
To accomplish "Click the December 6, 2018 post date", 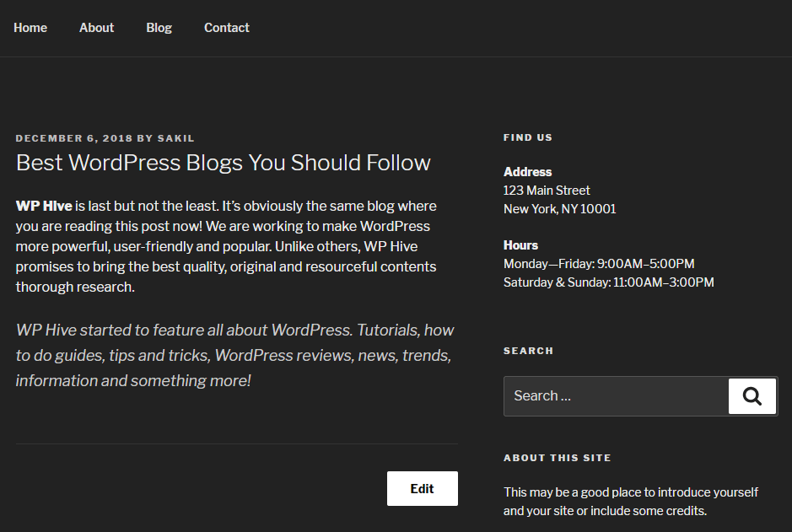I will (x=74, y=138).
